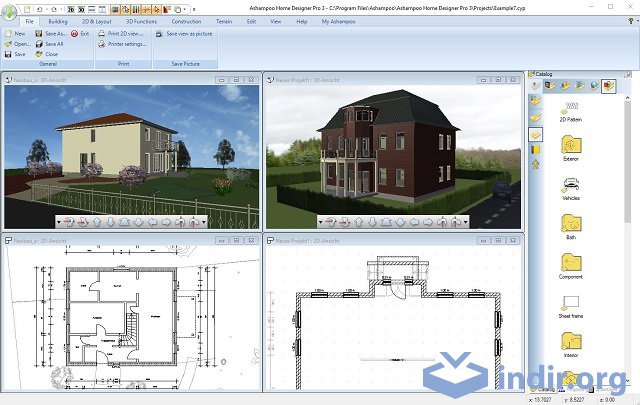Open right-end dropdown of Neues Projekt1 3D navigation bar
This screenshot has height=405, width=640.
coord(465,222)
